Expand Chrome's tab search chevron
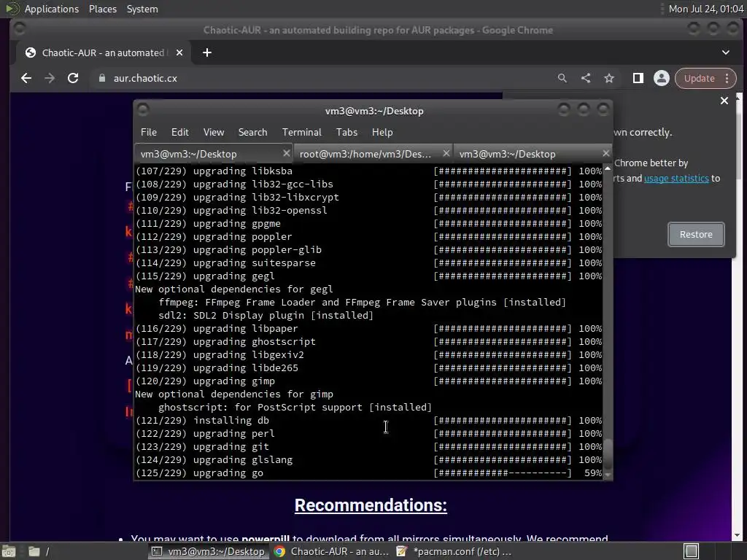The image size is (747, 560). pos(726,52)
